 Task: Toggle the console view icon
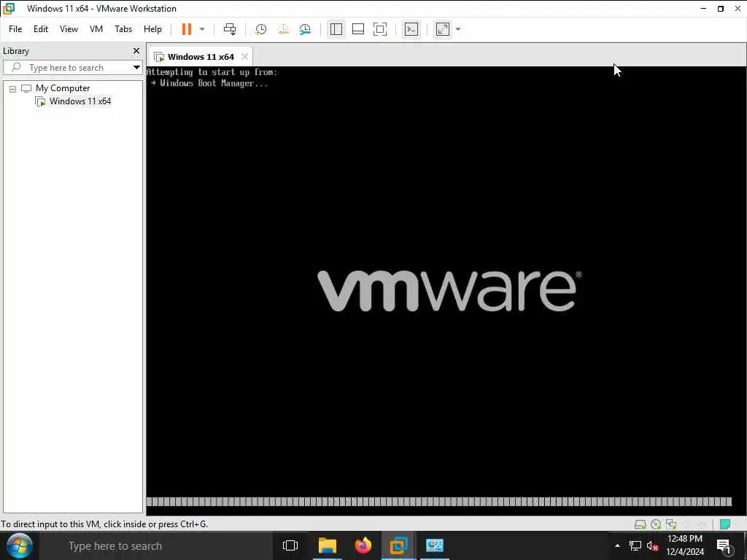[x=411, y=29]
